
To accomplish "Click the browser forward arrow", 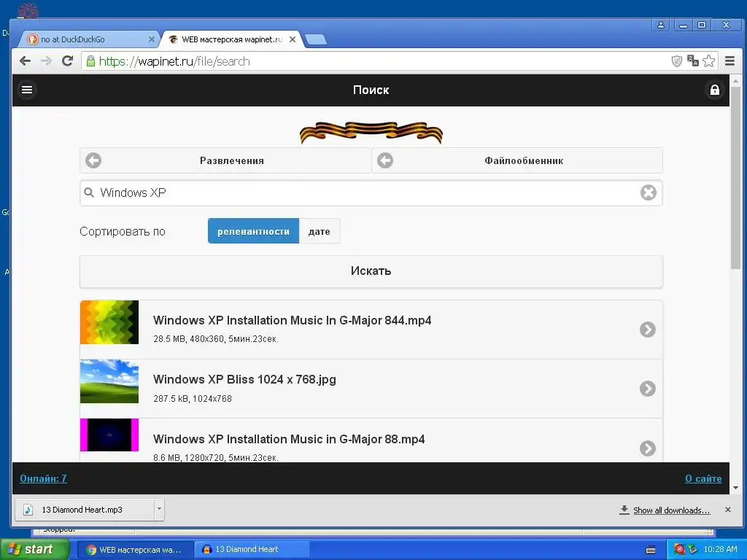I will click(46, 61).
